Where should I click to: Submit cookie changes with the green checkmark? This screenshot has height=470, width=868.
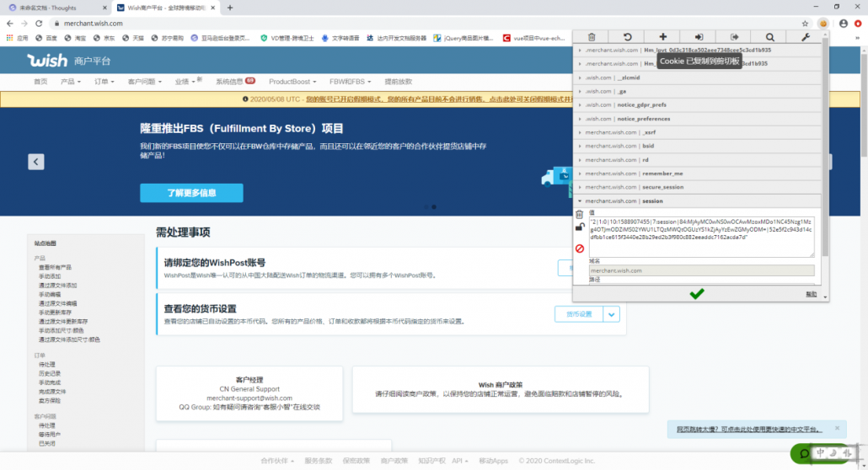(697, 293)
